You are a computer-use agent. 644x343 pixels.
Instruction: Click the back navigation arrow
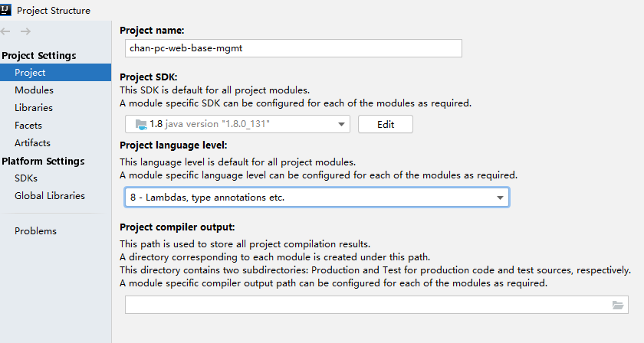(5, 31)
